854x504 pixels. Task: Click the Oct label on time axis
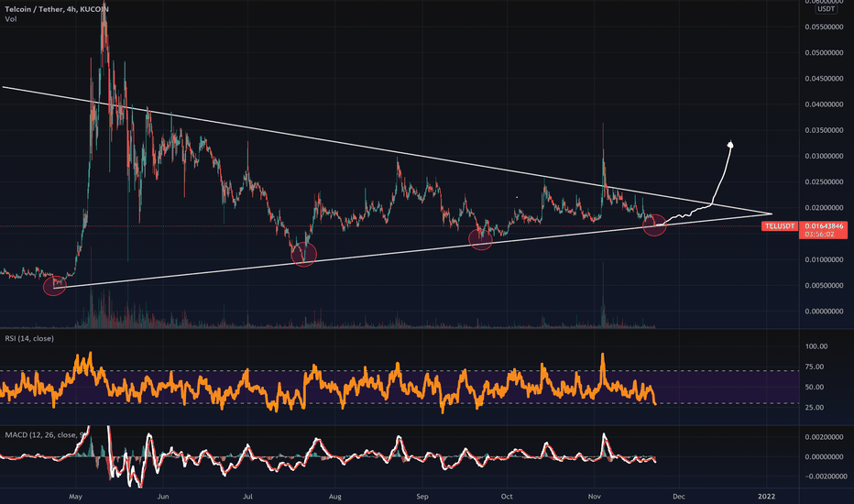[x=507, y=497]
